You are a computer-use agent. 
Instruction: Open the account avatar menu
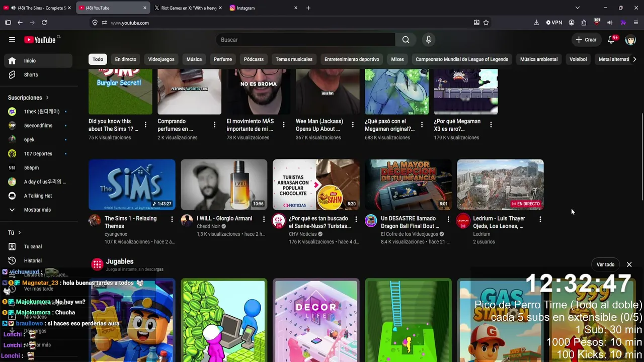(x=630, y=40)
